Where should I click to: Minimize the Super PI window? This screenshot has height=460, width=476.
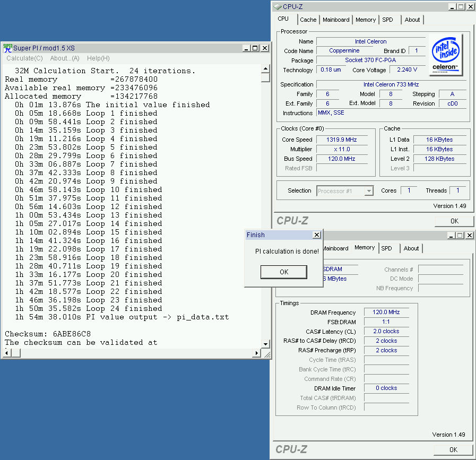click(247, 48)
